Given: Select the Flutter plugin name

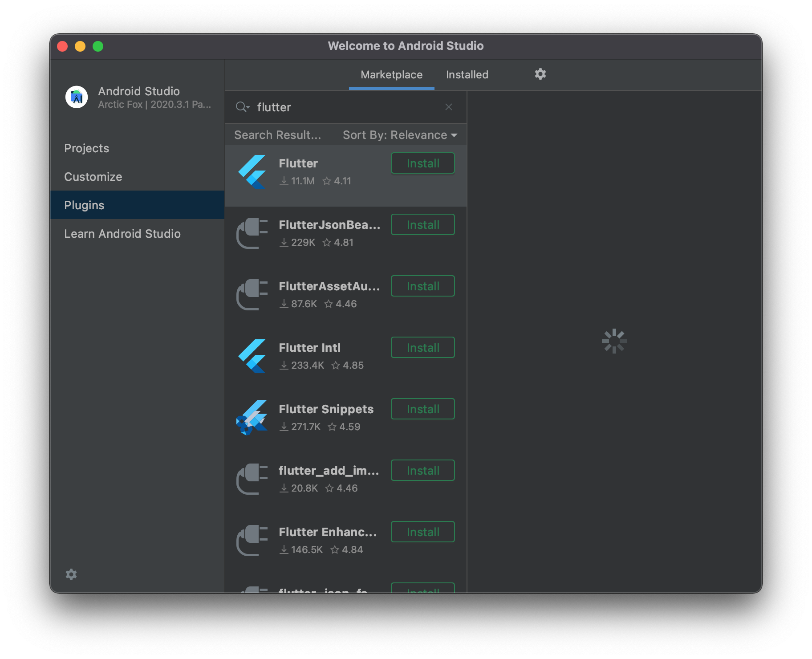Looking at the screenshot, I should click(298, 163).
